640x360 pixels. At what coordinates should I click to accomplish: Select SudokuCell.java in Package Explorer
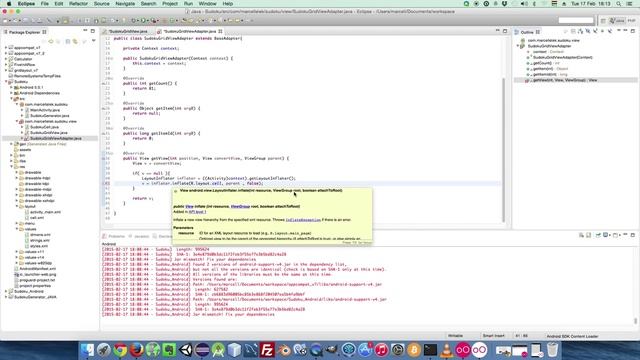click(x=44, y=127)
